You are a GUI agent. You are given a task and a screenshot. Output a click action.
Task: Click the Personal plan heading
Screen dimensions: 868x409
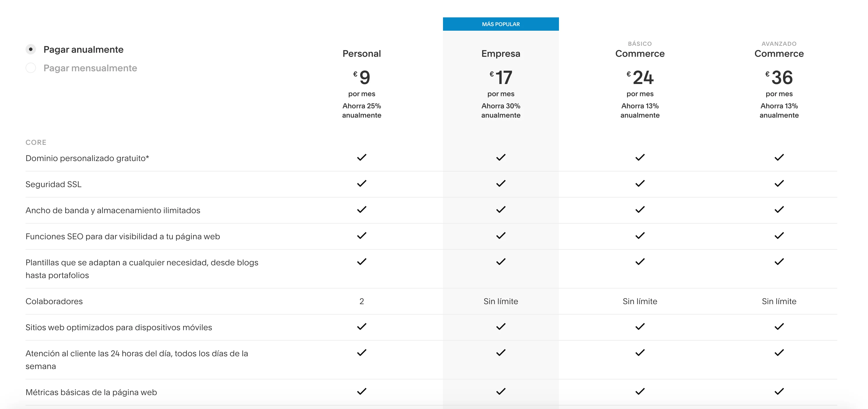click(362, 54)
